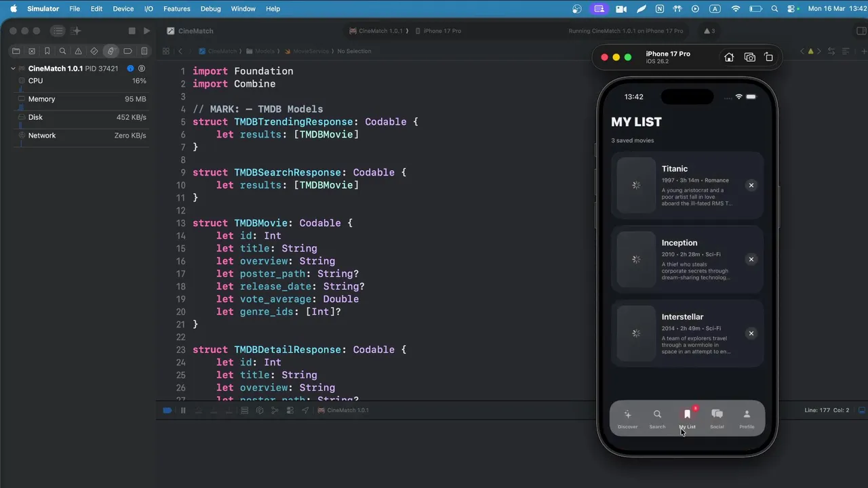
Task: Toggle the Xcode inspector panel button
Action: [x=861, y=31]
